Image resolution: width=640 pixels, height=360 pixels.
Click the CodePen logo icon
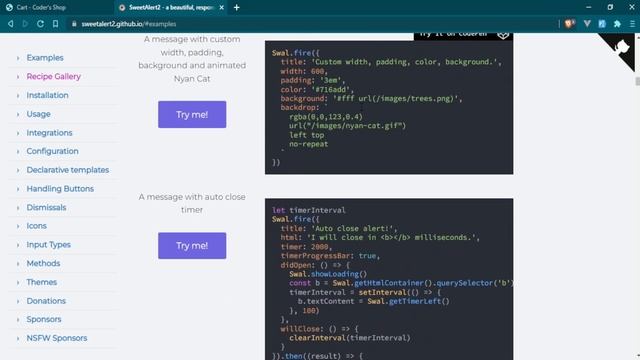503,36
